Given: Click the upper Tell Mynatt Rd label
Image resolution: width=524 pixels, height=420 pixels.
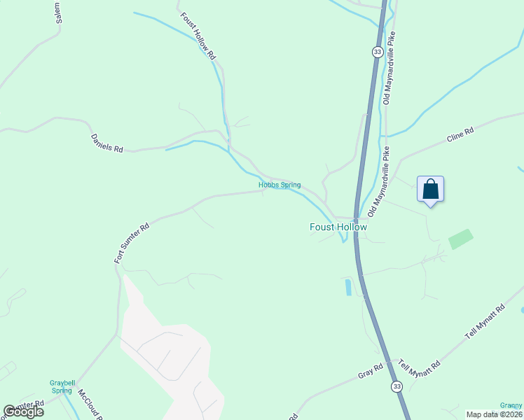Looking at the screenshot, I should 485,321.
